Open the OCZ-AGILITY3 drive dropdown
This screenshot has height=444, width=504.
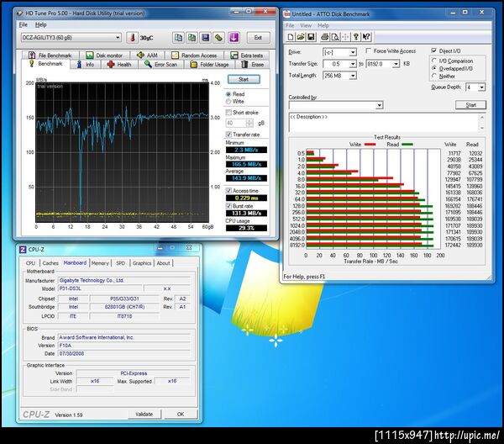click(71, 38)
